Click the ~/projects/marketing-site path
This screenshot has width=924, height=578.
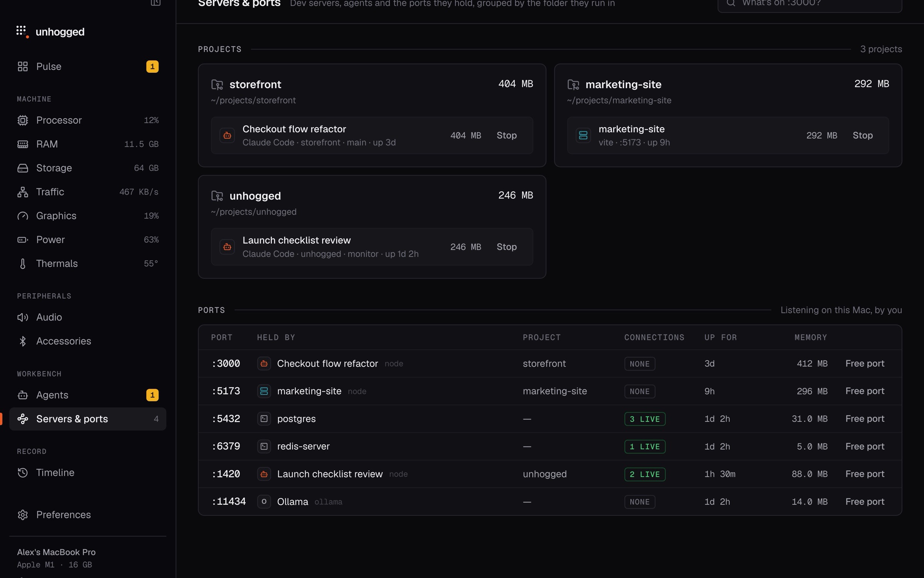point(619,100)
